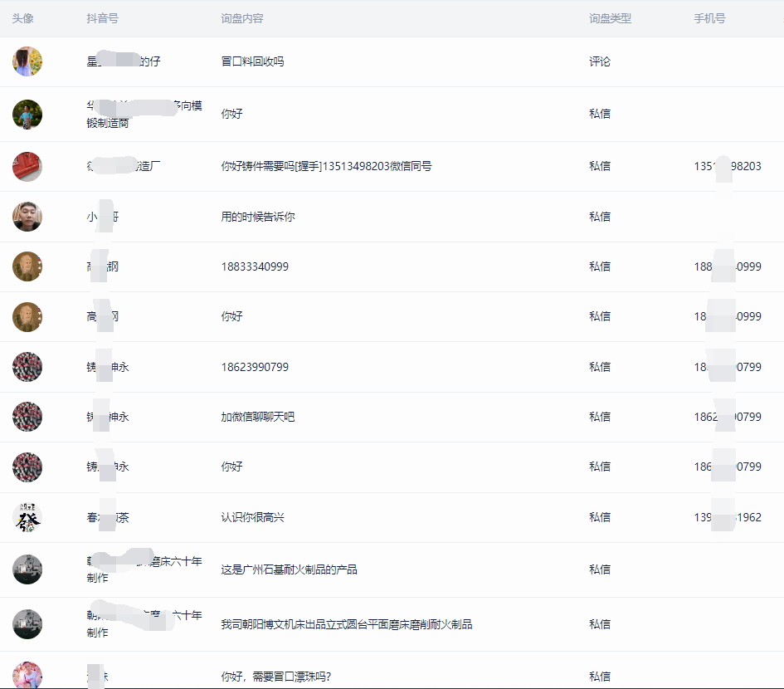Click the 手机号 column header
Screen dimensions: 784x689
click(709, 18)
